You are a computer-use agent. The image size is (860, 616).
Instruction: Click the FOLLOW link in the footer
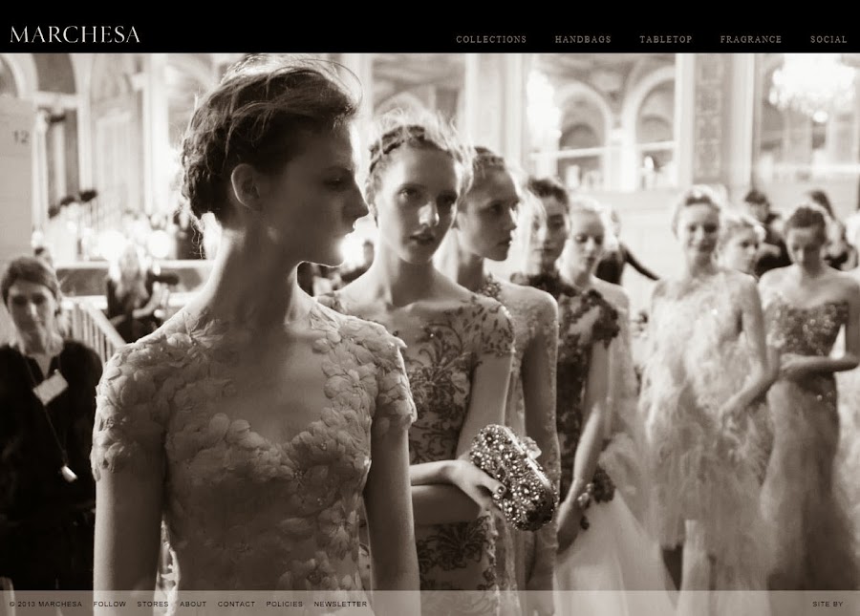(111, 604)
